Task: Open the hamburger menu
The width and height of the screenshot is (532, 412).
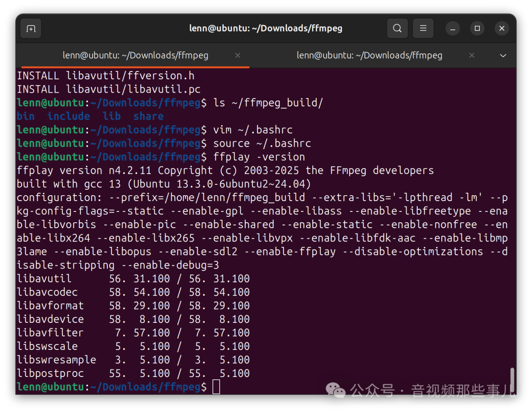Action: 423,28
